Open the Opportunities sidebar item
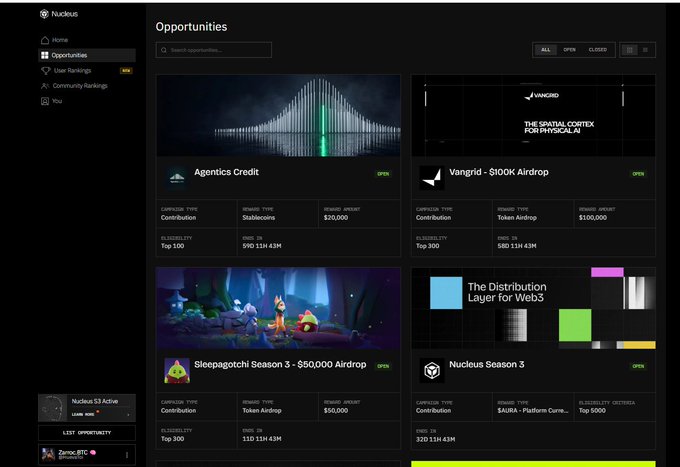This screenshot has height=467, width=680. point(87,55)
